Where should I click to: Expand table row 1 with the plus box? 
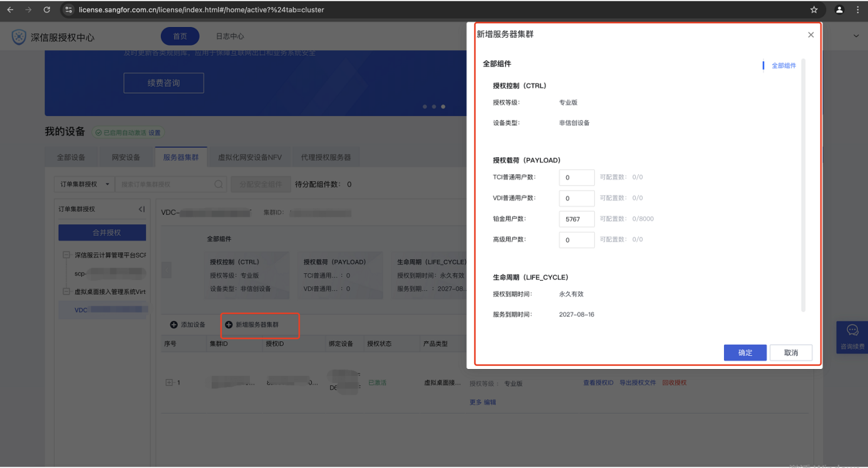tap(169, 382)
